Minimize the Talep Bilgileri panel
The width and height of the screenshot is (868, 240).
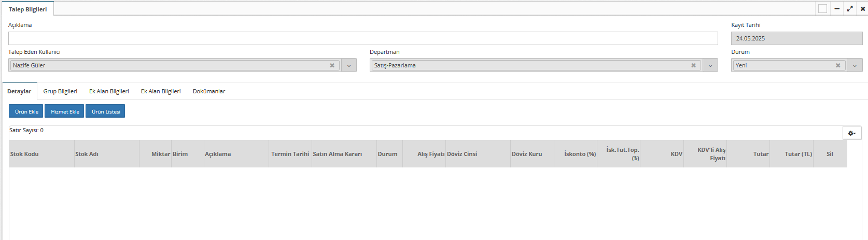[x=837, y=9]
